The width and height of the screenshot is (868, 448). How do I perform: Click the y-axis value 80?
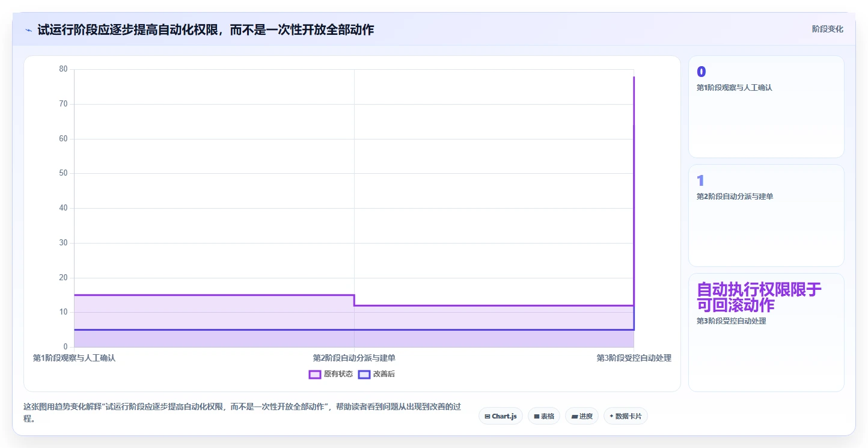pos(63,69)
